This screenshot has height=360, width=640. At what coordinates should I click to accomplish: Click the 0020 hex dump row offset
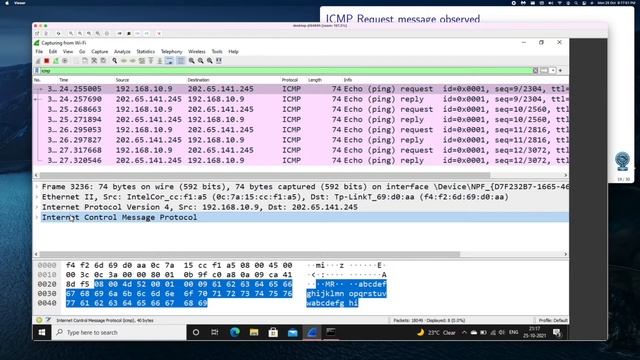click(x=47, y=284)
